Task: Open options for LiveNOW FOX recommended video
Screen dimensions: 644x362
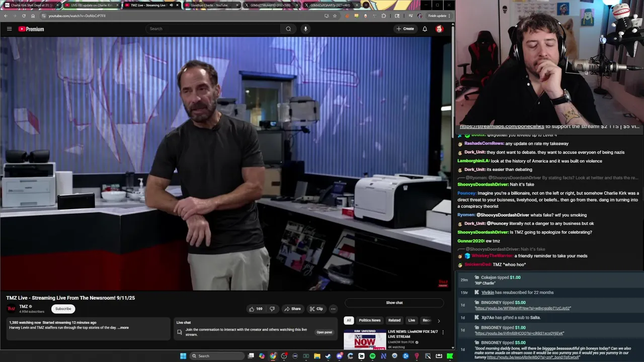Action: tap(443, 332)
